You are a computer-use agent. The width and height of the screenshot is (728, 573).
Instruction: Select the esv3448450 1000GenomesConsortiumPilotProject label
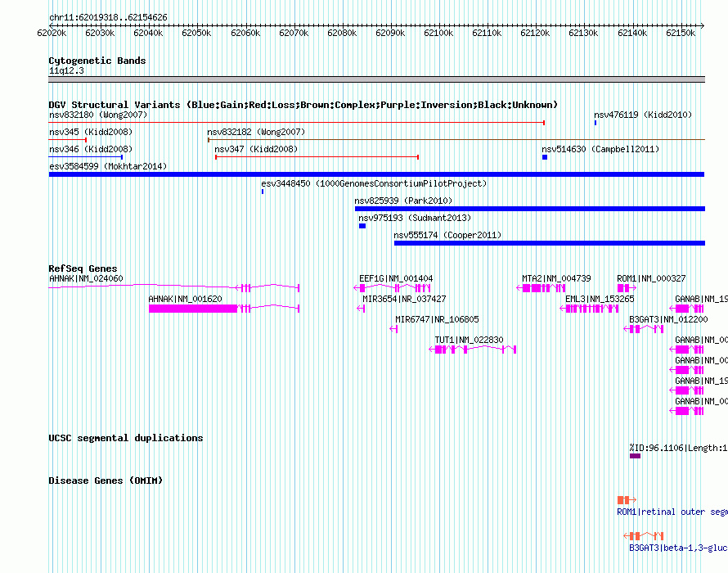coord(374,183)
